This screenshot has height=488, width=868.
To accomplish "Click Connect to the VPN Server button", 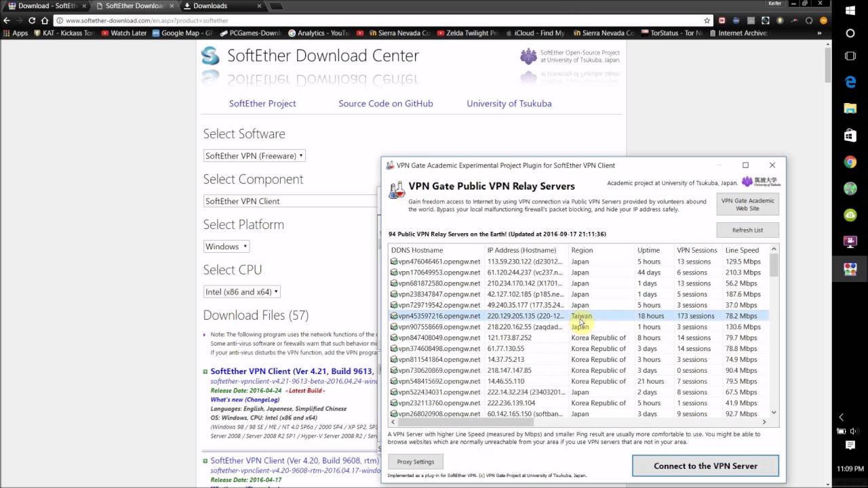I will point(705,466).
